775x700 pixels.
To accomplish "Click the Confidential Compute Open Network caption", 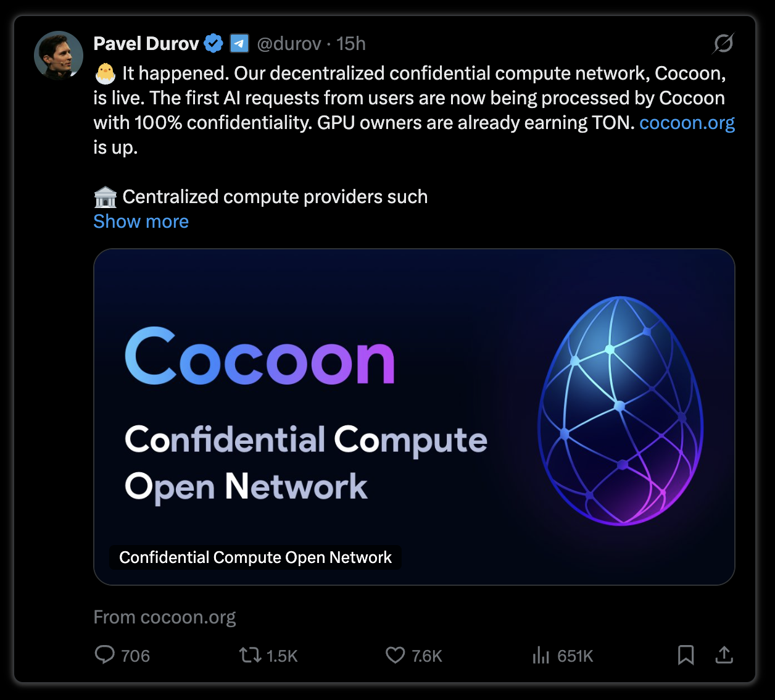I will (255, 557).
